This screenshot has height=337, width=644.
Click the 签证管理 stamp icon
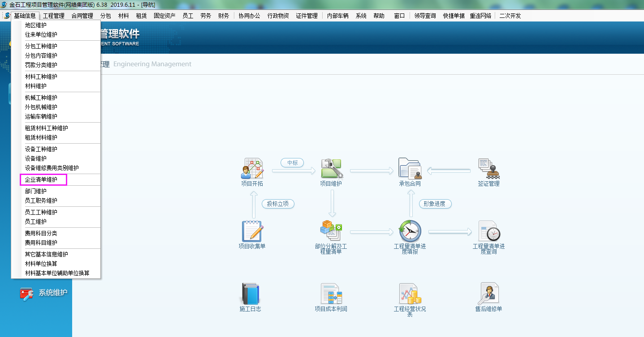coord(488,169)
